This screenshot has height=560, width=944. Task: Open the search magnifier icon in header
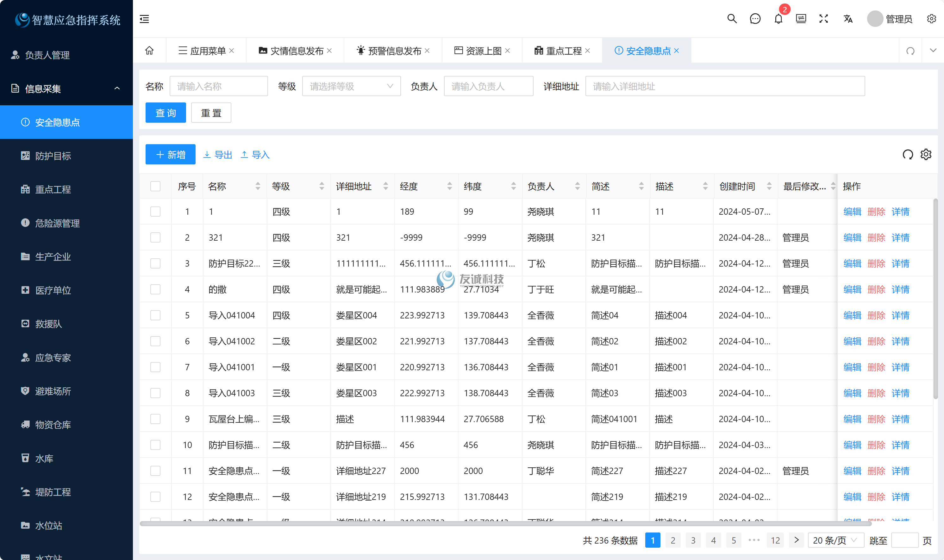tap(732, 19)
